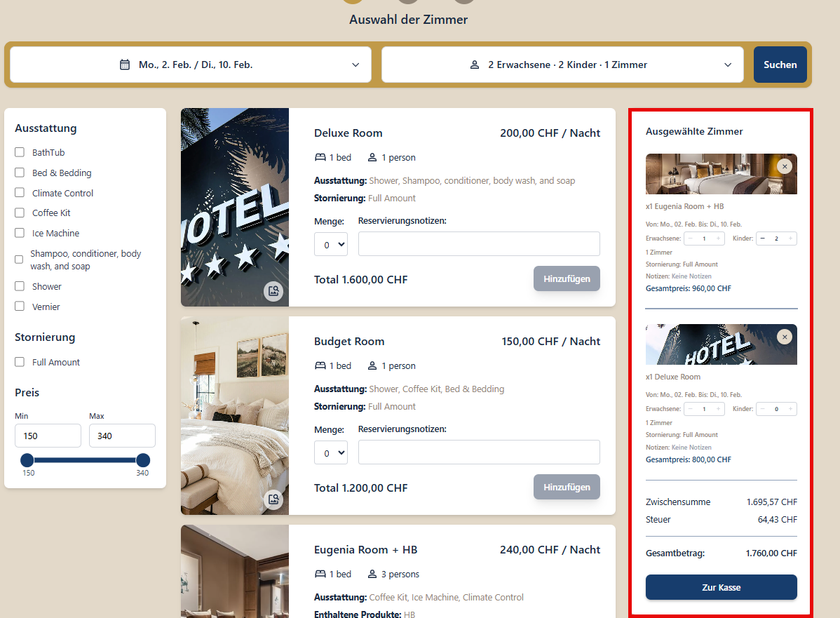Enable the BathTub filter checkbox
The width and height of the screenshot is (840, 618).
(x=20, y=152)
